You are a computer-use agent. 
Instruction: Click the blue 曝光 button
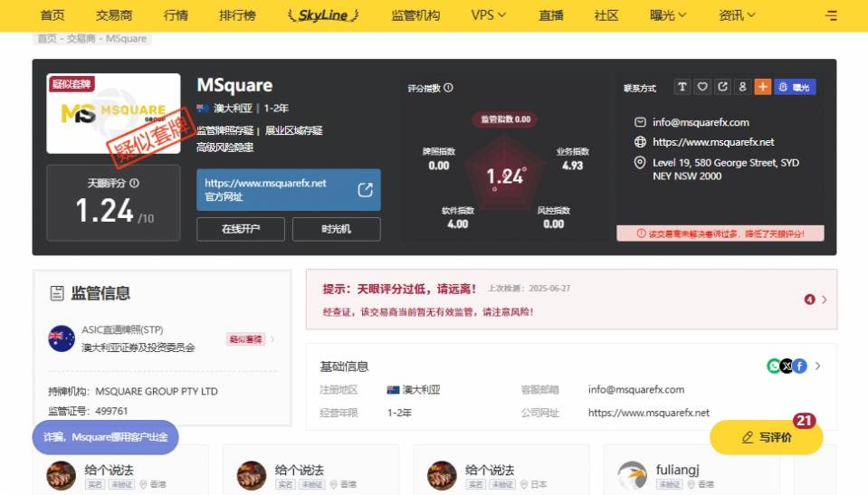[x=795, y=87]
